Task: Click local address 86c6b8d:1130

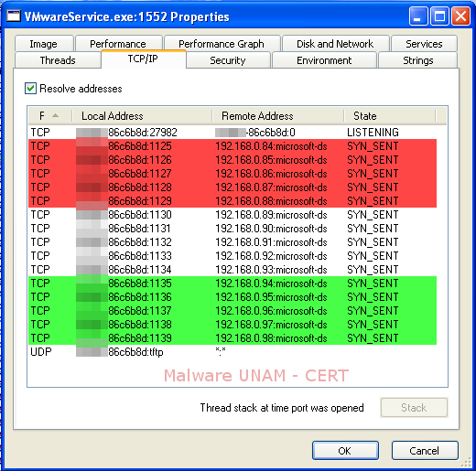Action: pyautogui.click(x=140, y=215)
